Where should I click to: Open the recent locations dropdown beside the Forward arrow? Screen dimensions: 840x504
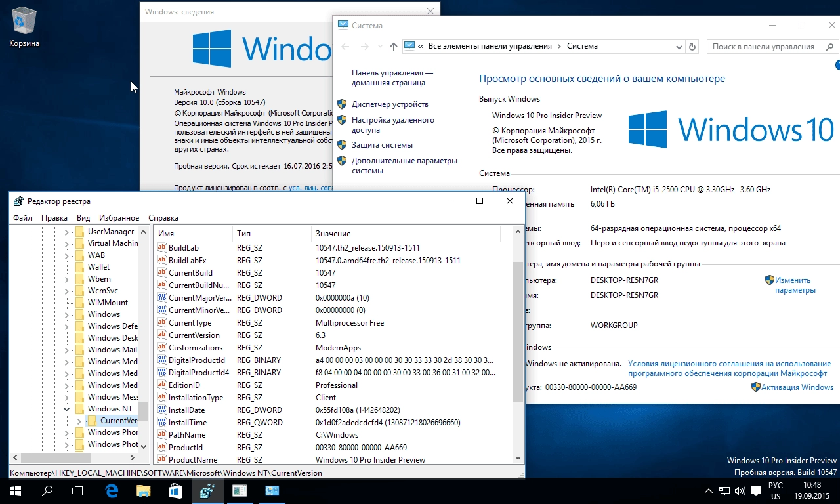(380, 47)
